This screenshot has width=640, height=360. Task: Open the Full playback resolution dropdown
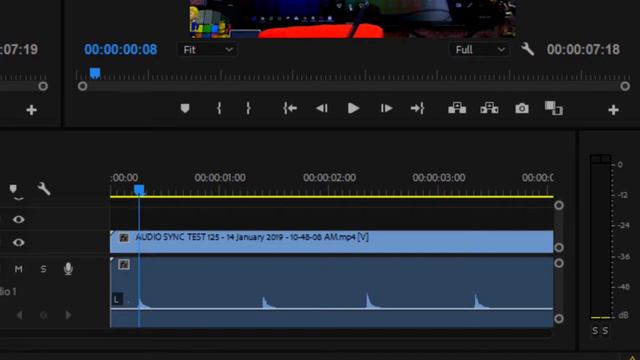pyautogui.click(x=479, y=50)
